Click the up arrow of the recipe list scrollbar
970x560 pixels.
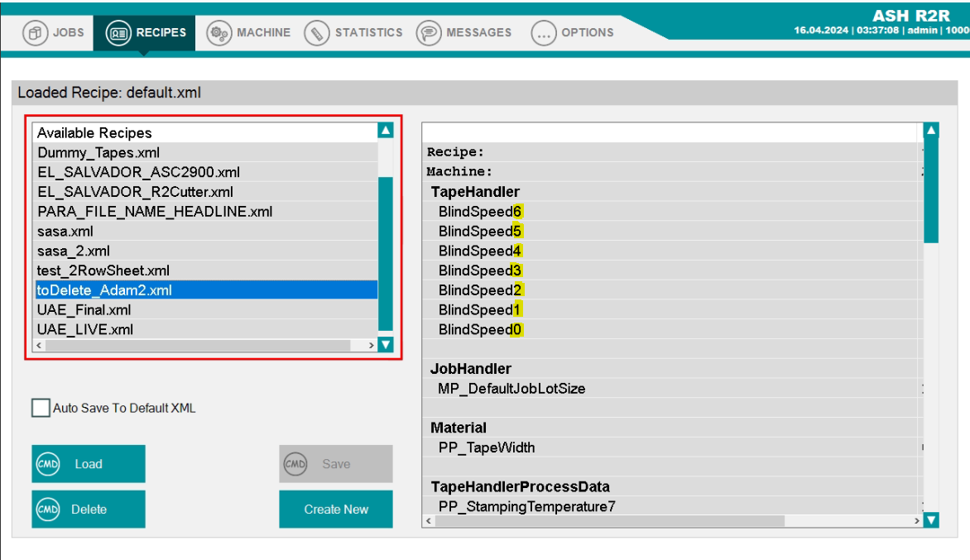386,132
